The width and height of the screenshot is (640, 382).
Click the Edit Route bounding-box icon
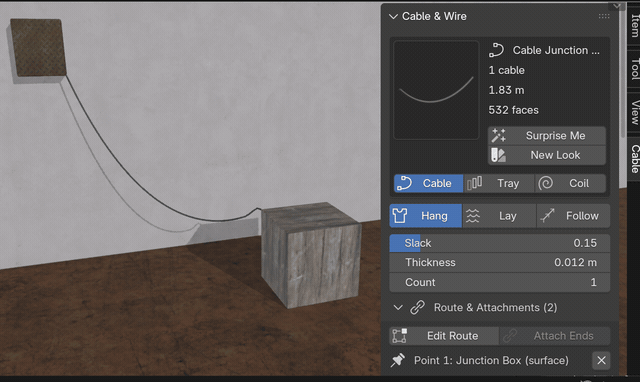[399, 336]
